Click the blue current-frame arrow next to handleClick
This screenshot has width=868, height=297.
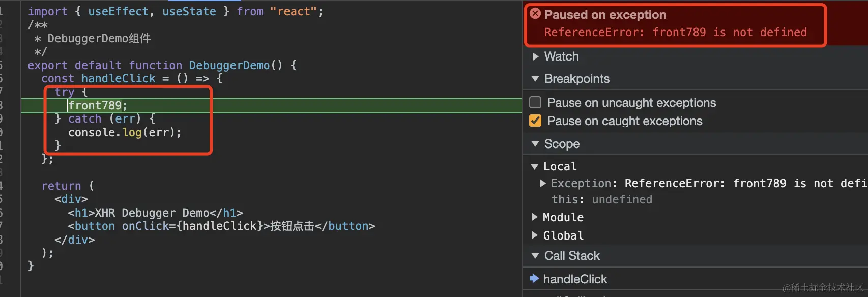coord(534,279)
